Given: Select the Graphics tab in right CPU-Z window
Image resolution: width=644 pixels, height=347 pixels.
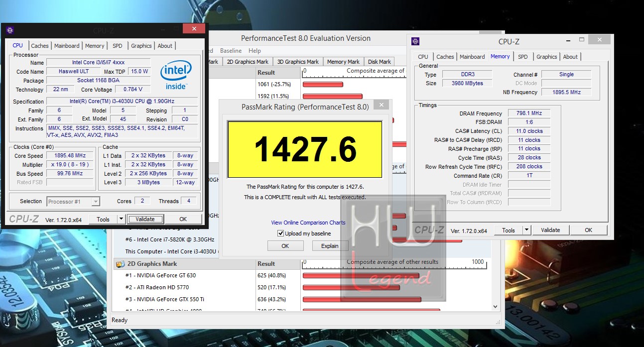Looking at the screenshot, I should tap(547, 57).
